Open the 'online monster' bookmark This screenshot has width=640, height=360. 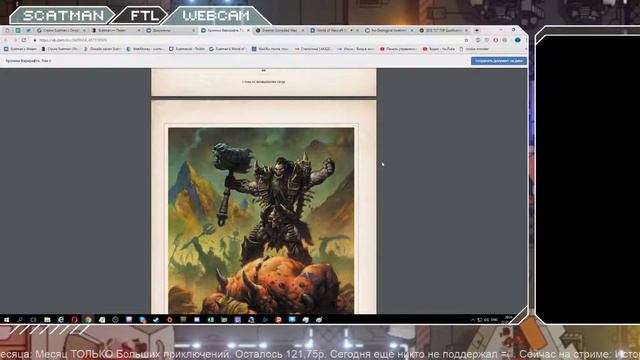[x=474, y=49]
